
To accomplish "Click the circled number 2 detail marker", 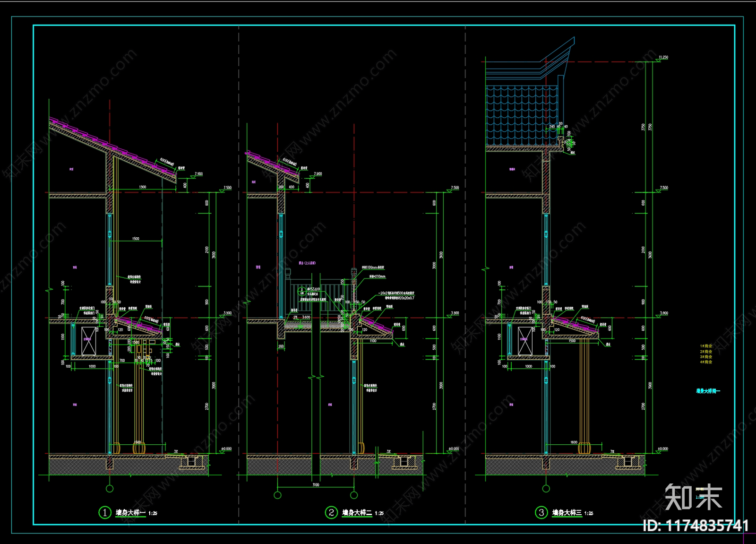I will click(x=331, y=512).
